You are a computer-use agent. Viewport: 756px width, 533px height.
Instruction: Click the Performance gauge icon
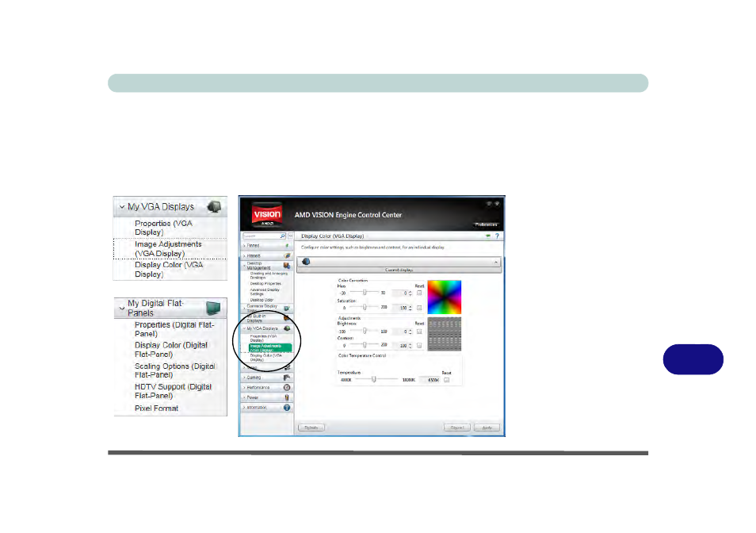287,387
